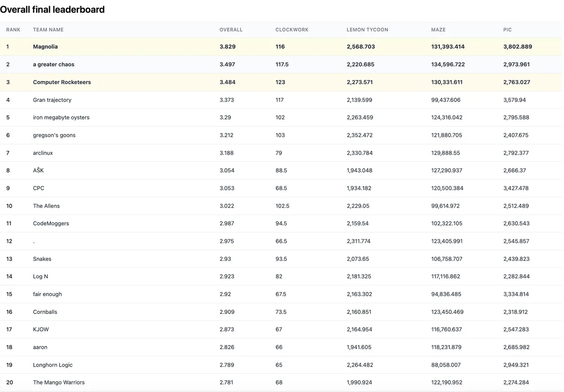Sort by the MAZE column header
This screenshot has height=392, width=564.
tap(438, 29)
